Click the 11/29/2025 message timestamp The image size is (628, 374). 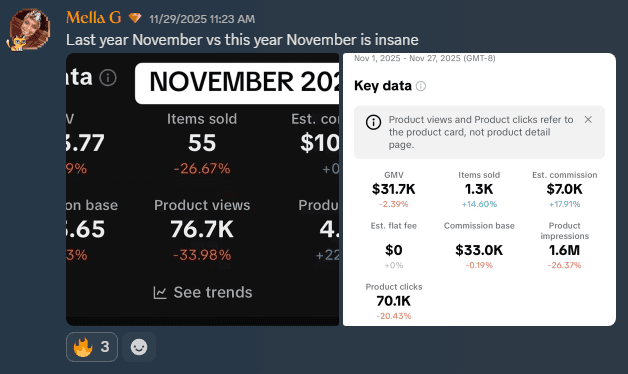click(202, 19)
